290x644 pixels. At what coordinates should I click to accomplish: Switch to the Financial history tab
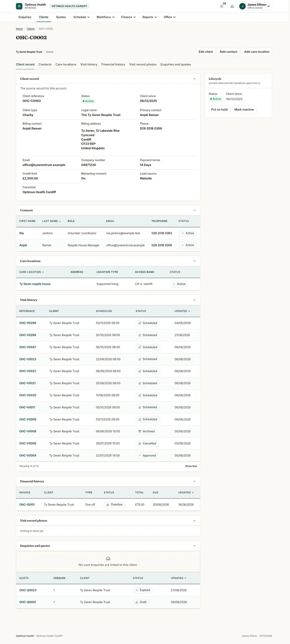[113, 65]
